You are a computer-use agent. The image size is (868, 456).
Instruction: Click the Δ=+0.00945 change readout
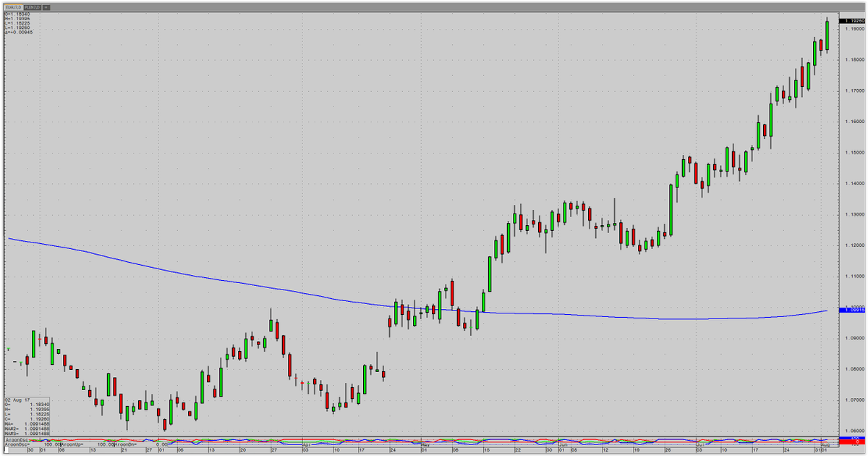coord(17,33)
